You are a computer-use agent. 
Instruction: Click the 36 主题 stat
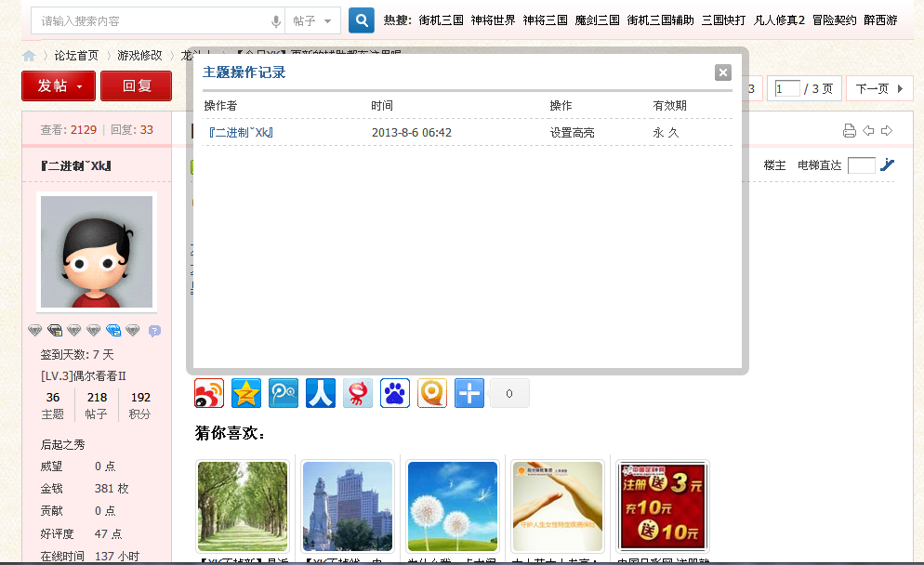coord(52,405)
